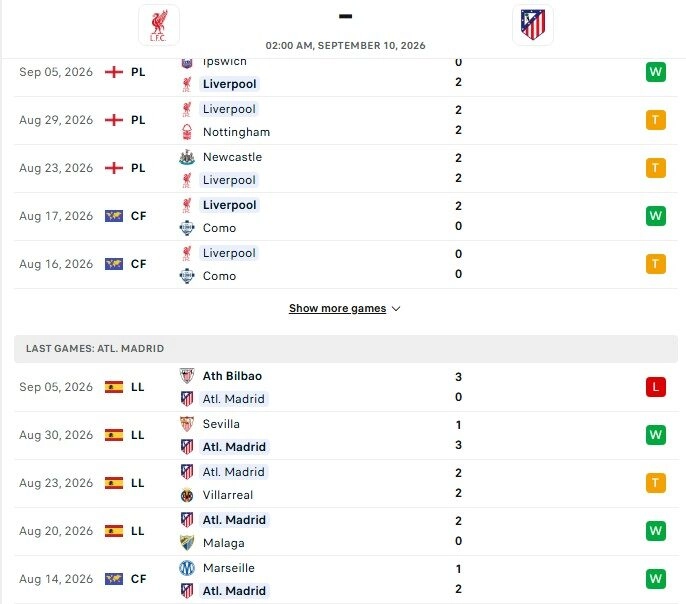Click the red L result badge
The height and width of the screenshot is (604, 686).
coord(655,387)
